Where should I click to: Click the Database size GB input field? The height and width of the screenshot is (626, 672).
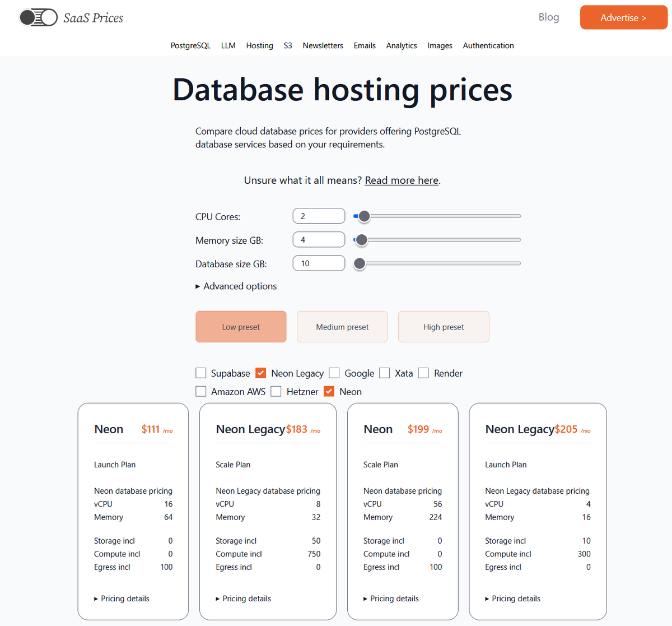319,263
